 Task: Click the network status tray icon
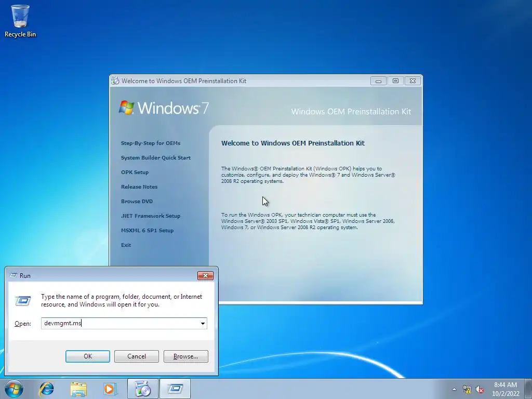pyautogui.click(x=467, y=389)
